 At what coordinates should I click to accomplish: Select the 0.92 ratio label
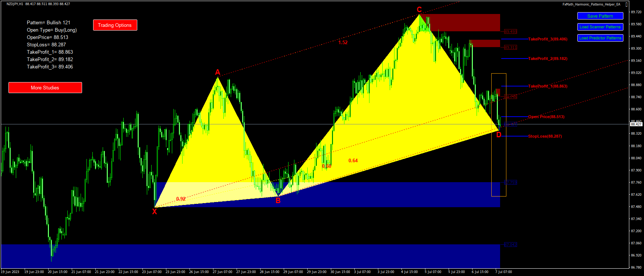181,199
